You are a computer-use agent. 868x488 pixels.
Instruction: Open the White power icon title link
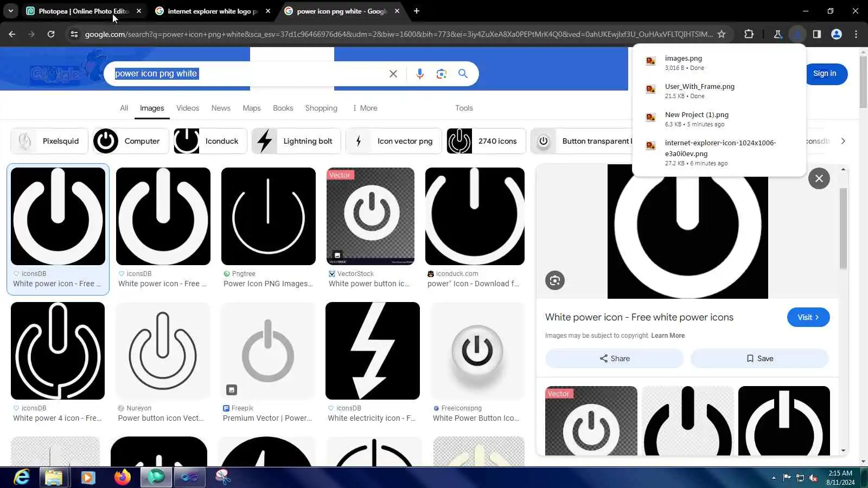(x=639, y=317)
